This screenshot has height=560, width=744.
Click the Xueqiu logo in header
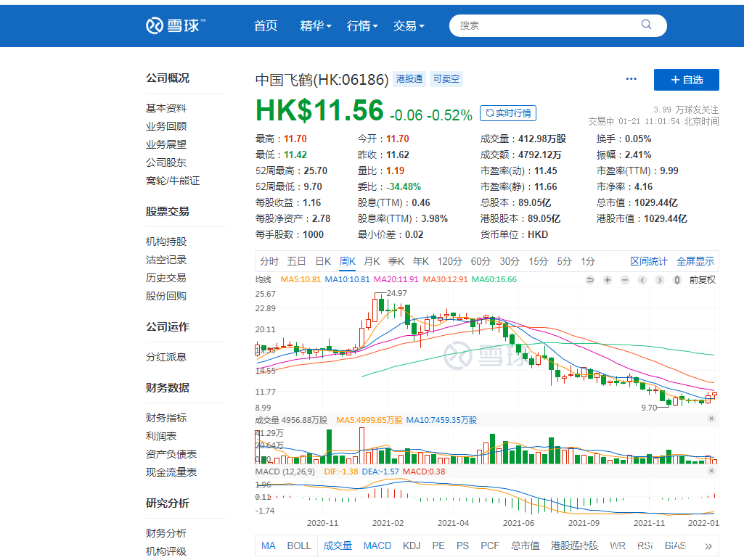[176, 25]
